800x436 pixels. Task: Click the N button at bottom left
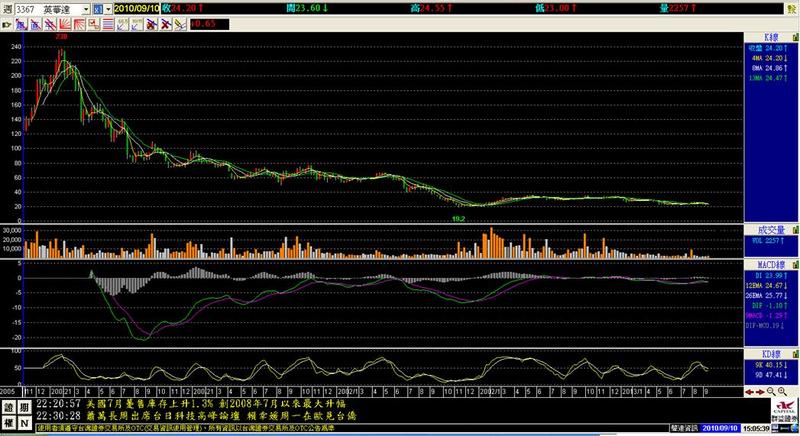tap(23, 422)
